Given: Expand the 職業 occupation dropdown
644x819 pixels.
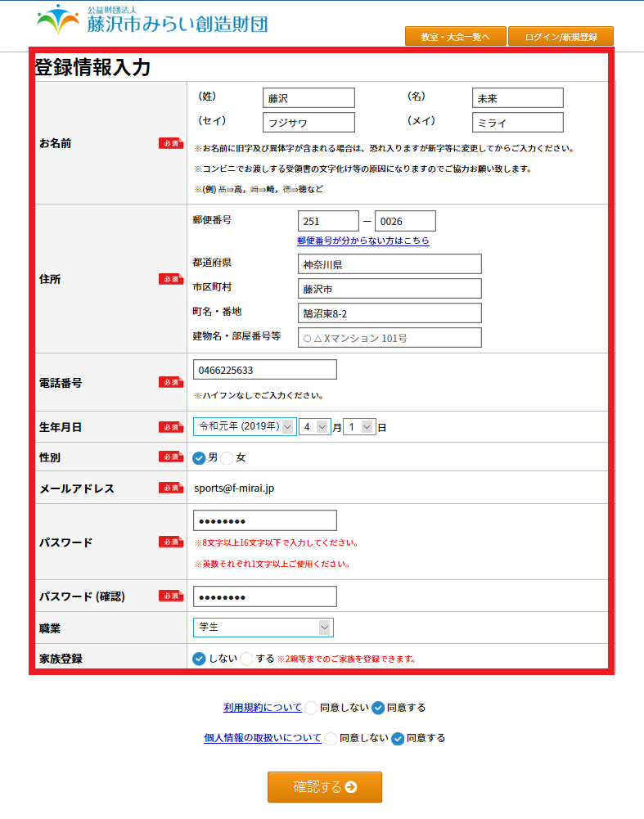Looking at the screenshot, I should click(x=263, y=628).
